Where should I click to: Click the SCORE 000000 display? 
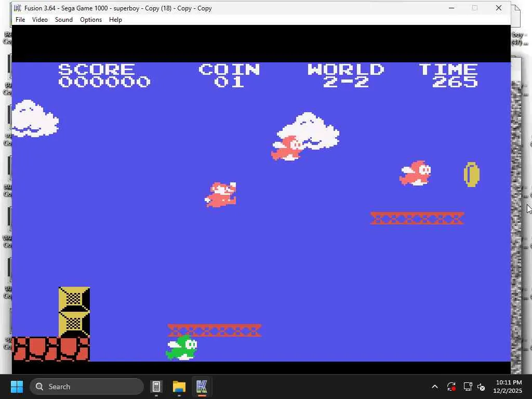[x=104, y=76]
